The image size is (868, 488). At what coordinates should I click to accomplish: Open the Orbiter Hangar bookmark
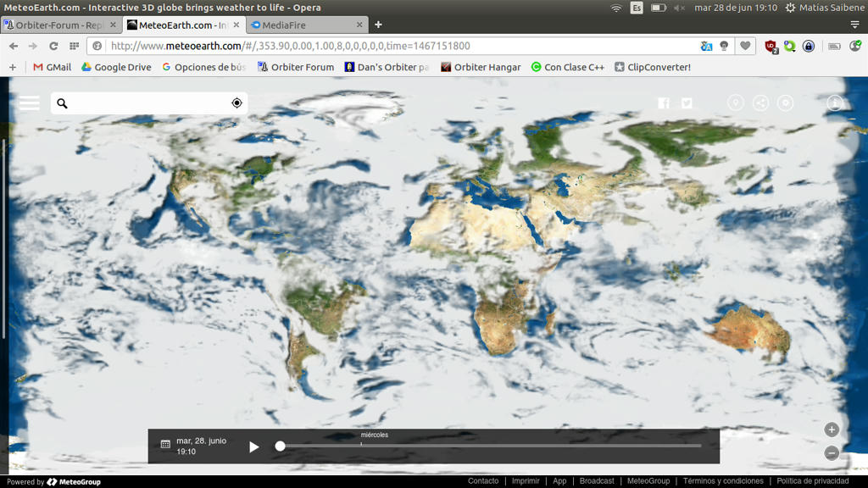tap(481, 67)
